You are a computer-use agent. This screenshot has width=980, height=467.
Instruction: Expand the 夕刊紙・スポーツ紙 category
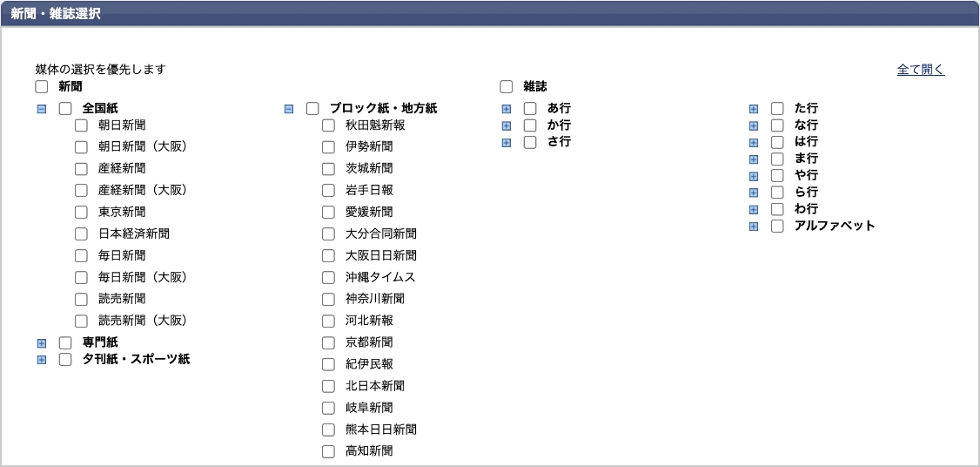point(41,360)
